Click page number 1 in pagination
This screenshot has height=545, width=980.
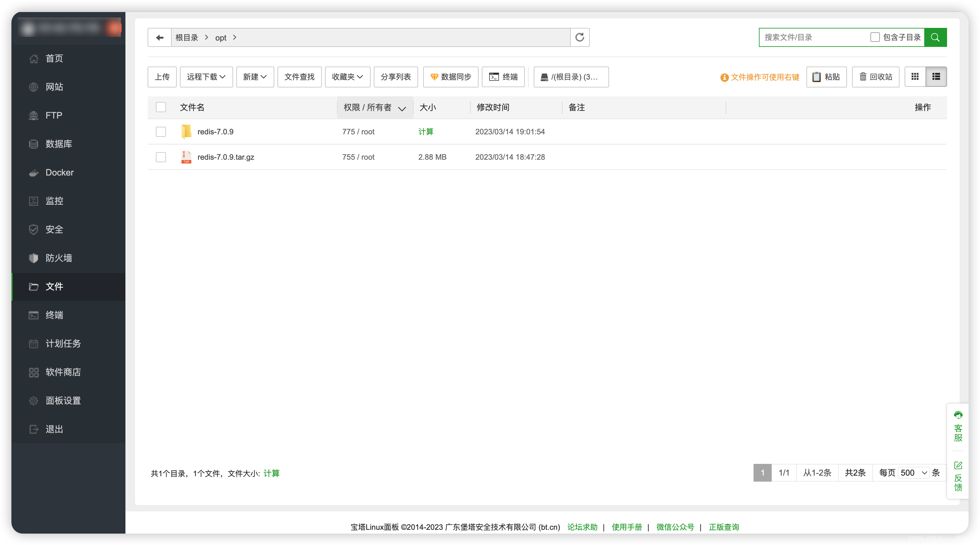[x=762, y=473]
